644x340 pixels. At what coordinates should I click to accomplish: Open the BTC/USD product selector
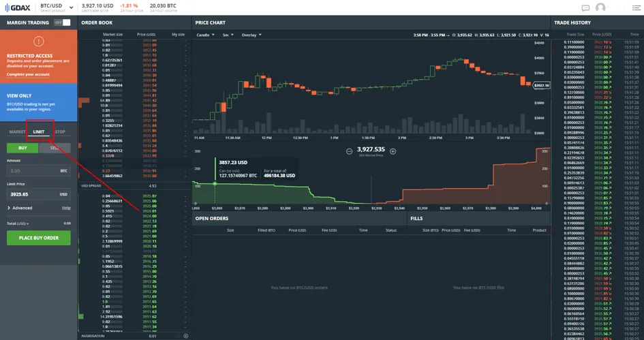tap(57, 7)
